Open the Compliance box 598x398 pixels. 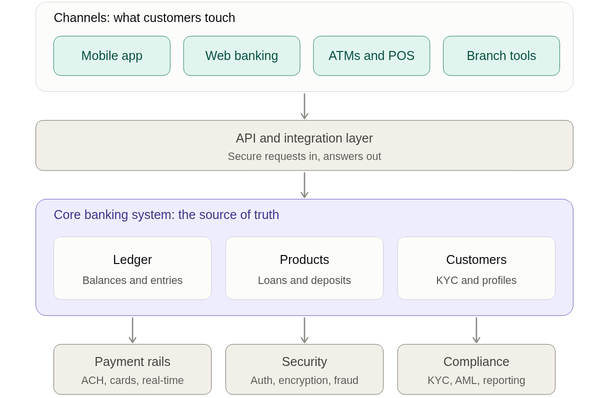pyautogui.click(x=476, y=369)
